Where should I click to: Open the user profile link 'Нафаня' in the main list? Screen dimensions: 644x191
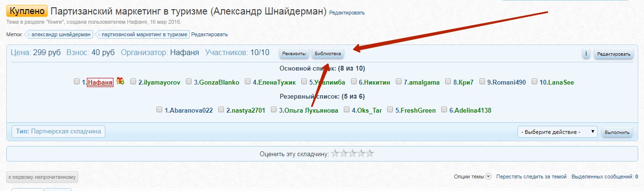tap(100, 82)
